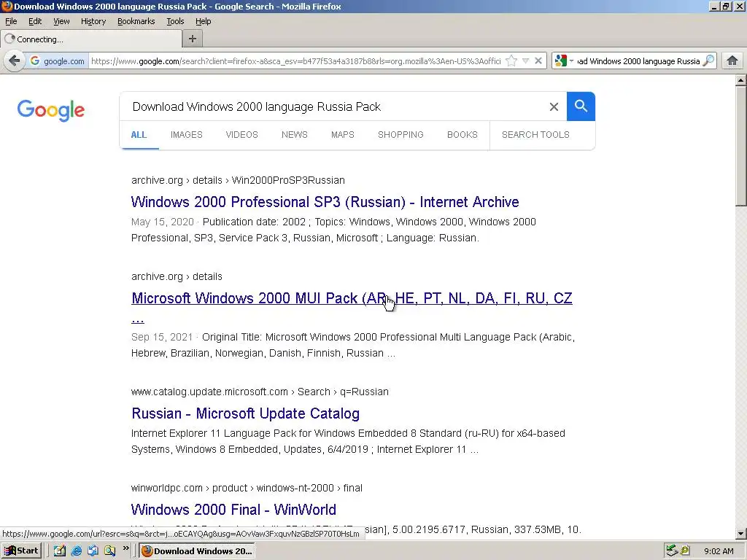Click the vertical scrollbar down arrow
Viewport: 747px width, 560px height.
tap(741, 534)
